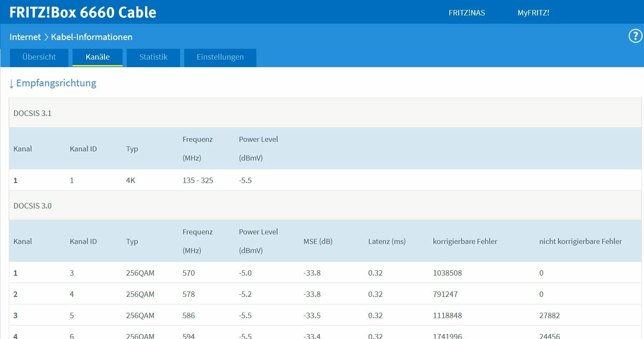Click the nicht korrigierbare Fehler header
This screenshot has height=339, width=644.
click(580, 241)
